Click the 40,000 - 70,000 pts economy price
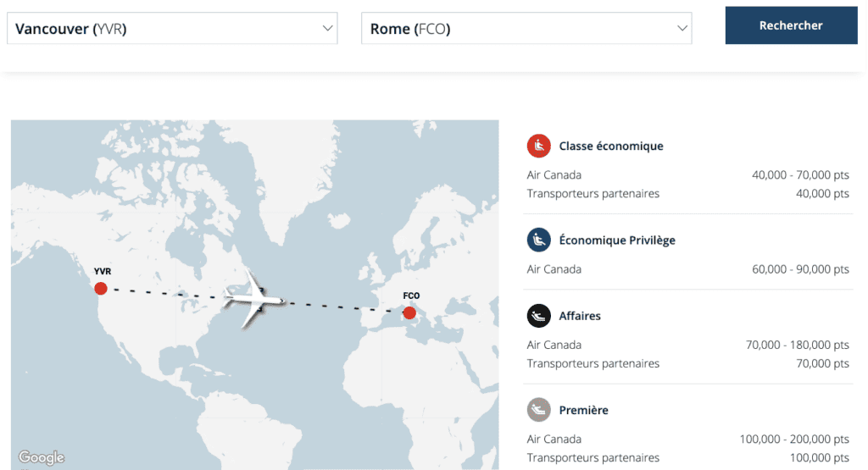This screenshot has width=868, height=470. (x=800, y=174)
